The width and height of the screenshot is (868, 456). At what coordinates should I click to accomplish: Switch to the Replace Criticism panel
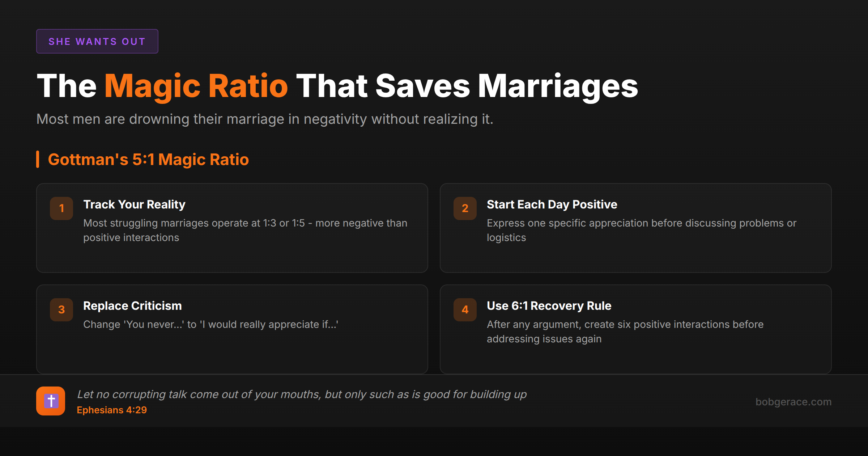click(231, 329)
